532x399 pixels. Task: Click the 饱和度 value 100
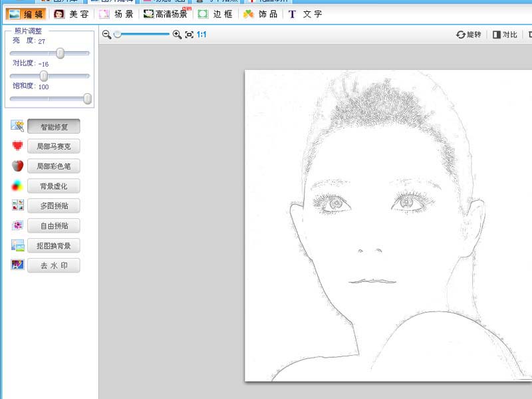(43, 87)
